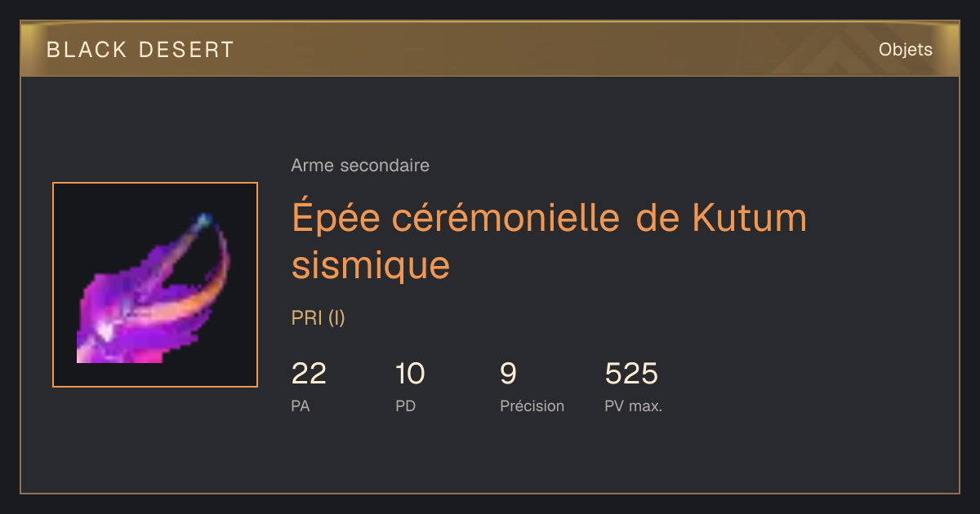Click the Précision stat label
This screenshot has width=980, height=514.
point(532,405)
